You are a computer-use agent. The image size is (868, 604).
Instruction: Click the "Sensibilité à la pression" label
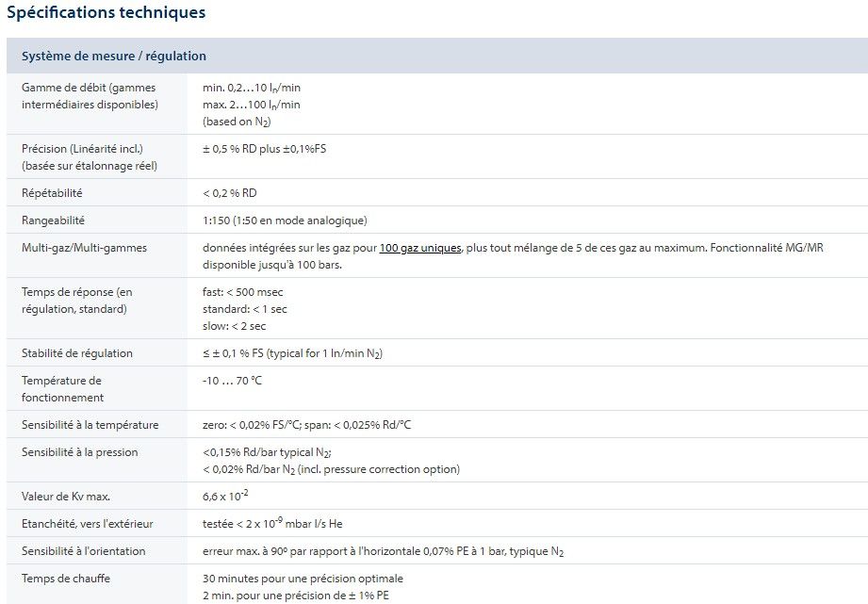pyautogui.click(x=79, y=452)
